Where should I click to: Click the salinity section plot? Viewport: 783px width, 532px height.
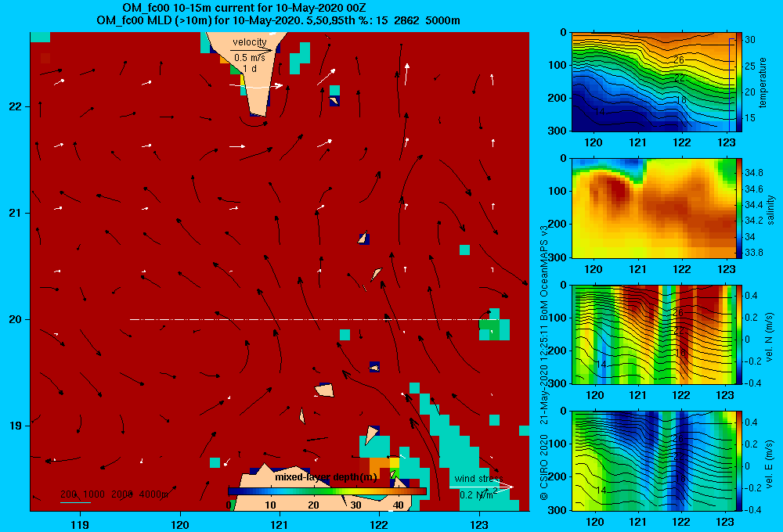coord(654,208)
